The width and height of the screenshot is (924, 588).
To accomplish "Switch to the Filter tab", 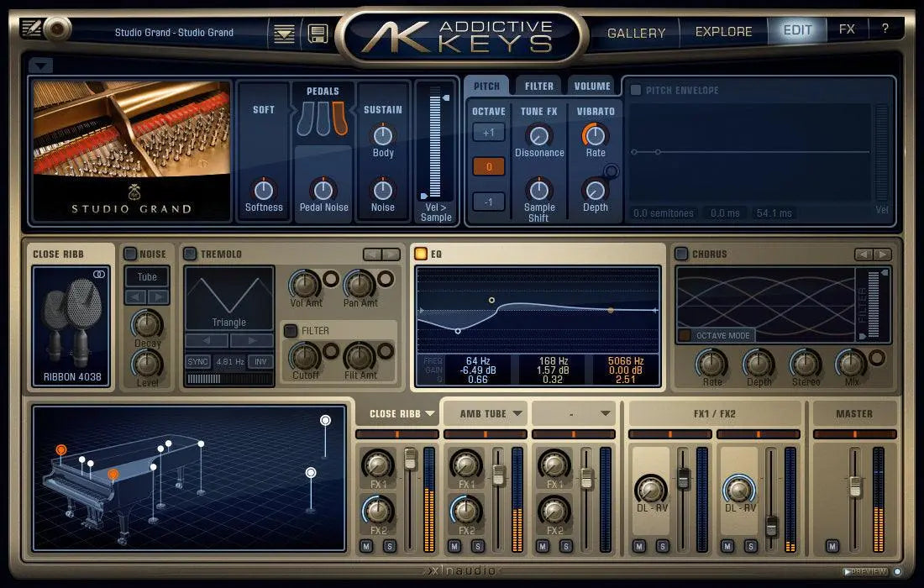I will coord(538,85).
